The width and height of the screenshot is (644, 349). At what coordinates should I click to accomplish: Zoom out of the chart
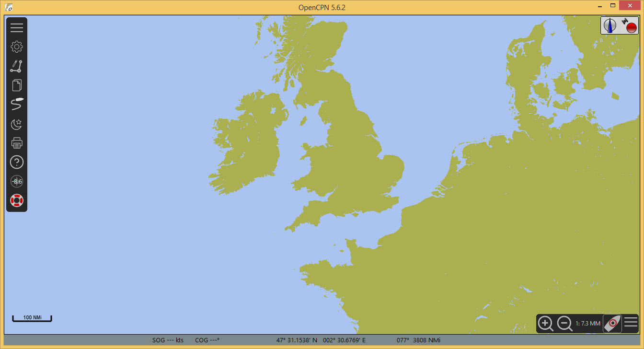(x=565, y=324)
